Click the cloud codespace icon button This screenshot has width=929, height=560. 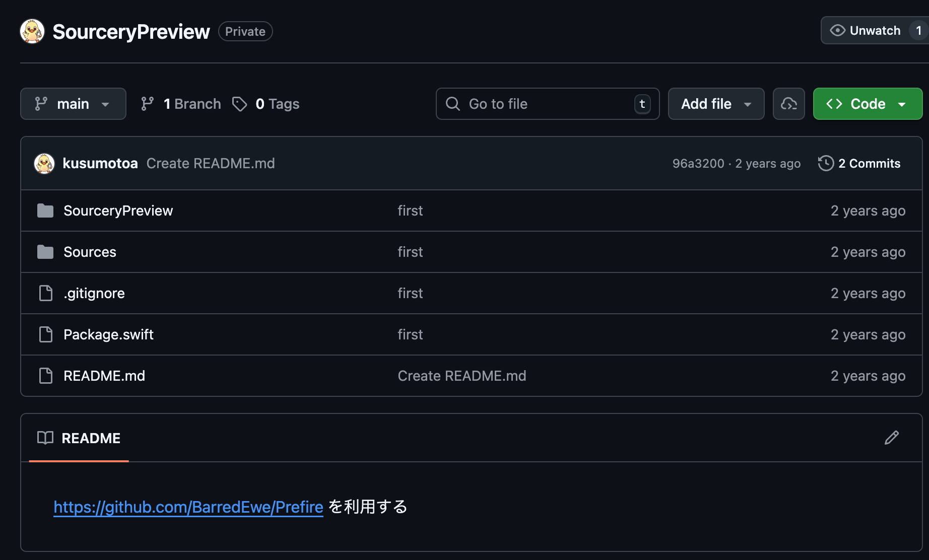click(x=789, y=104)
